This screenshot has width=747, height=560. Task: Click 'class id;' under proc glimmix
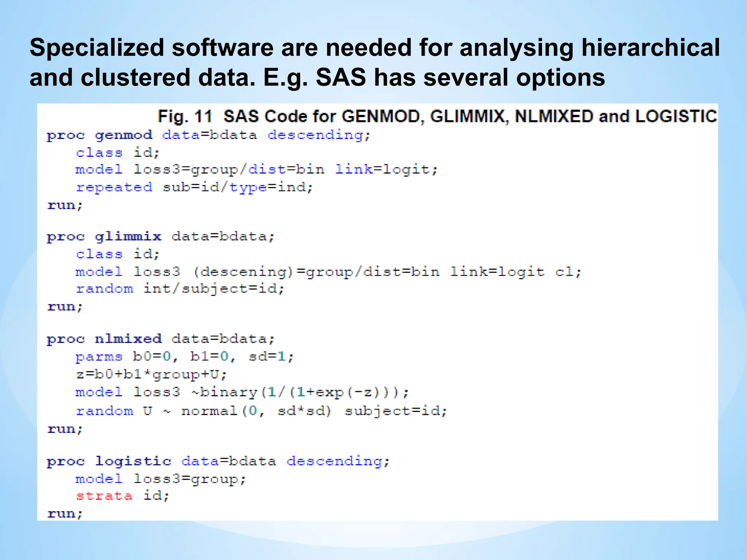coord(118,254)
